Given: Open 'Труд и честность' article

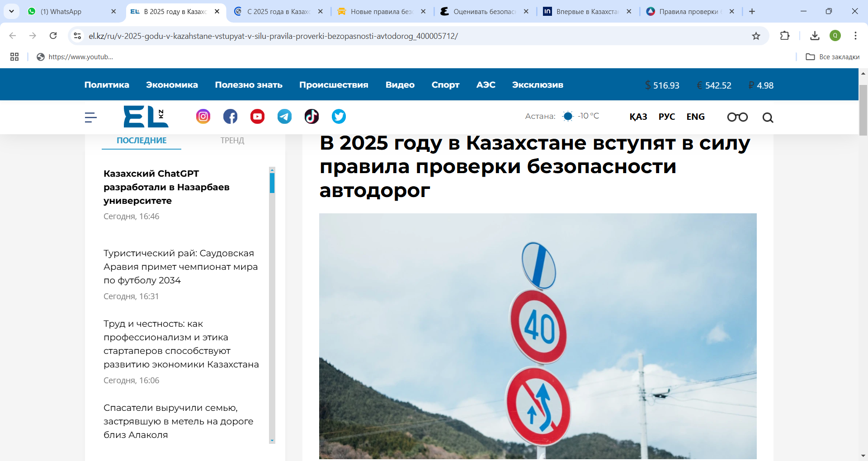Looking at the screenshot, I should 181,344.
